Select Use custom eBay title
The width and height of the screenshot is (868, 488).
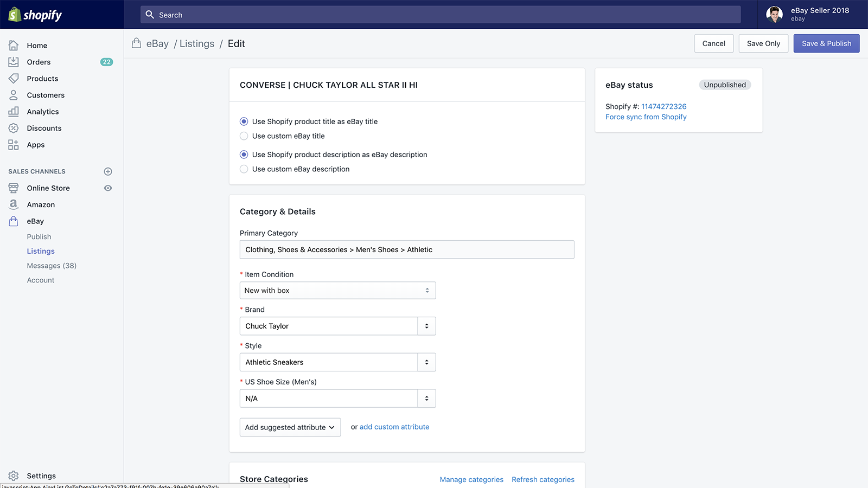pos(244,136)
